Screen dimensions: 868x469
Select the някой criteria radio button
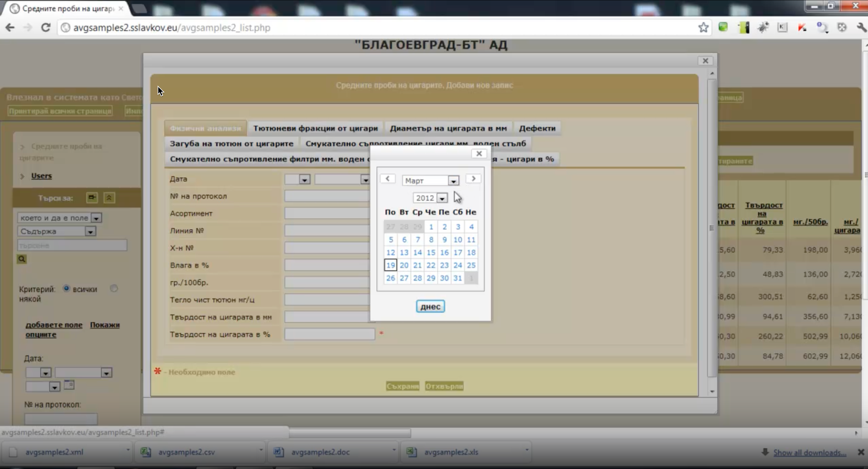(x=114, y=288)
